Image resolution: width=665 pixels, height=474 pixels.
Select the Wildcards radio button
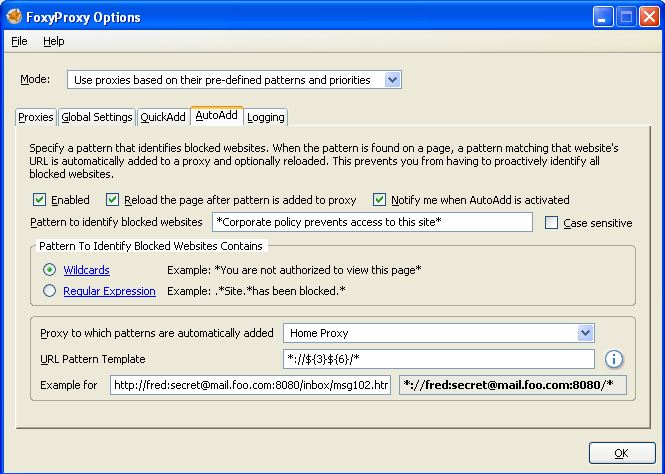tap(50, 270)
